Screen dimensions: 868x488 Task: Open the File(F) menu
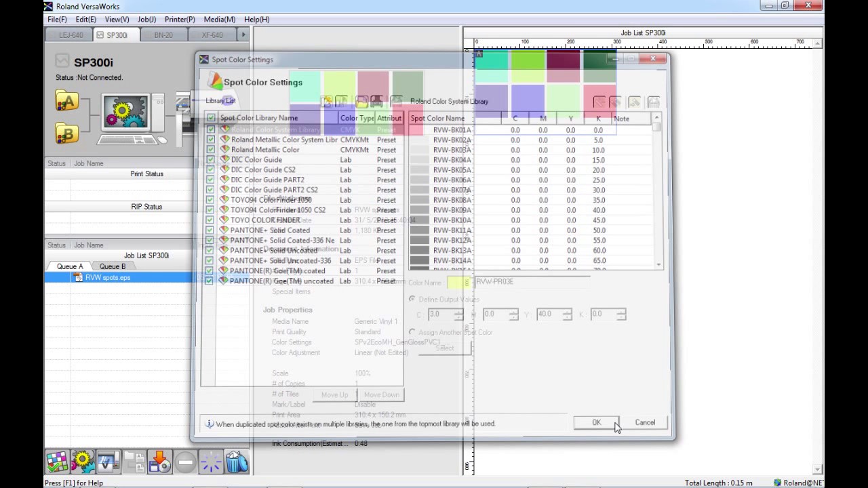coord(57,20)
